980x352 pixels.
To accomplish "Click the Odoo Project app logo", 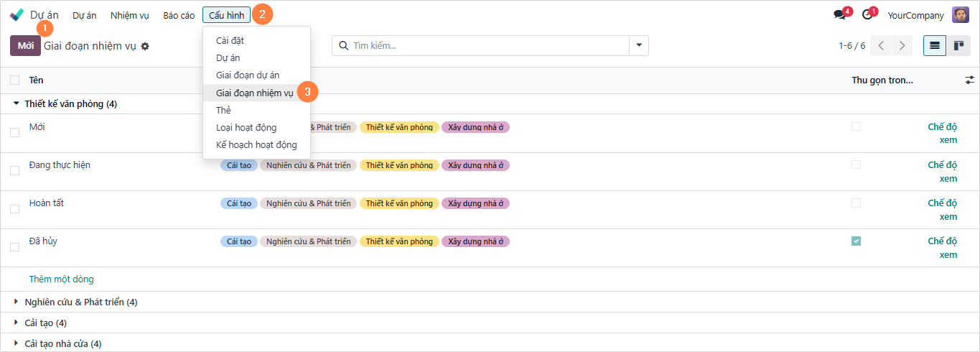I will (17, 15).
